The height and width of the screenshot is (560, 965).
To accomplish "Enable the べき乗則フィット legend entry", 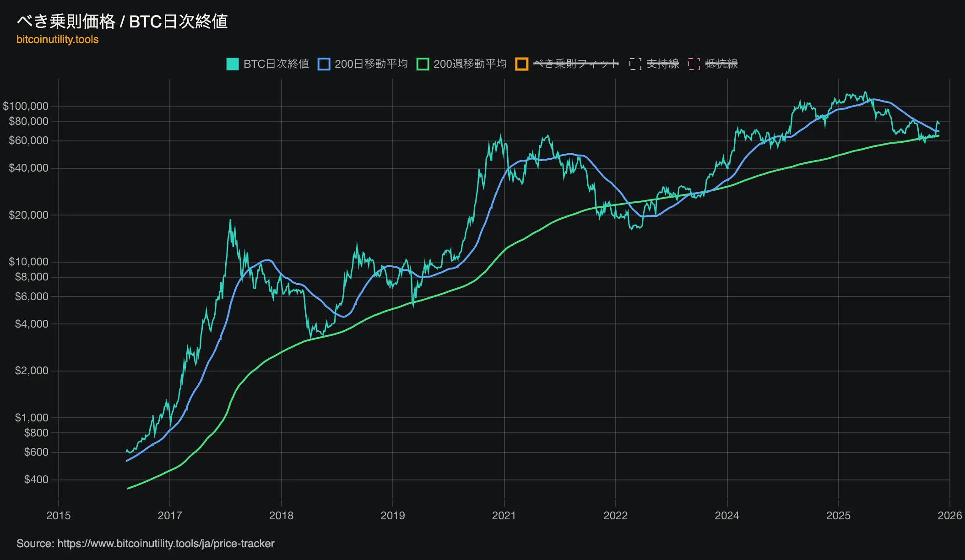I will [567, 64].
